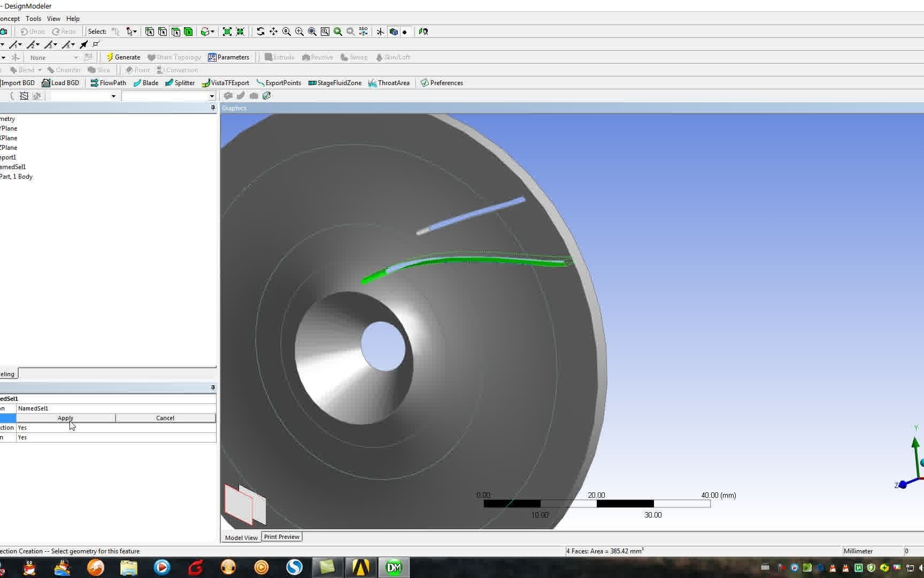Cancel the named selection creation
This screenshot has width=924, height=578.
click(165, 418)
